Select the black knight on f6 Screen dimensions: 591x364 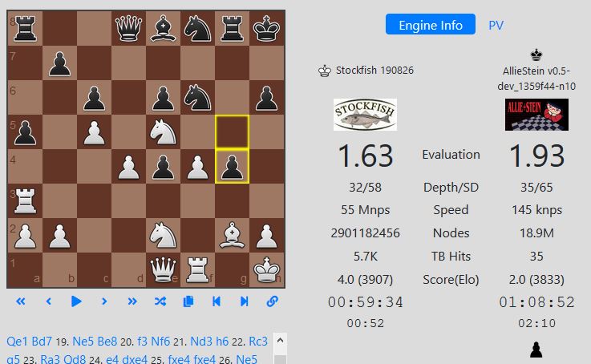(197, 97)
